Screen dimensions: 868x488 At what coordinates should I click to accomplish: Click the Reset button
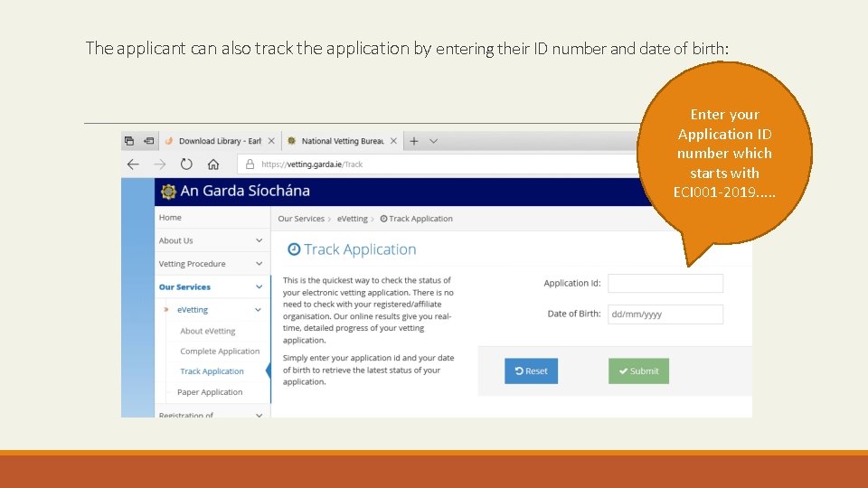[x=531, y=371]
